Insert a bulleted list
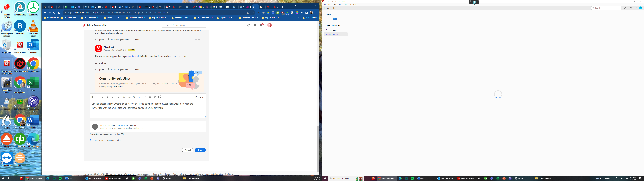Viewport: 644px width, 181px height. point(129,97)
